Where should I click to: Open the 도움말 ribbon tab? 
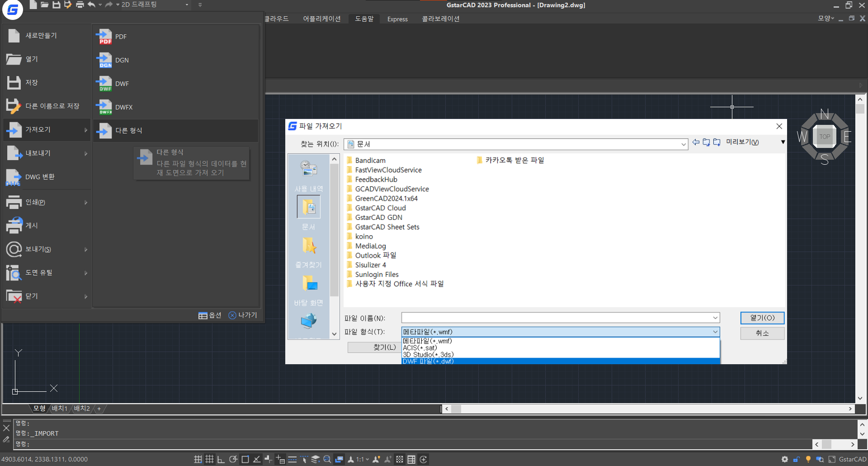coord(364,19)
